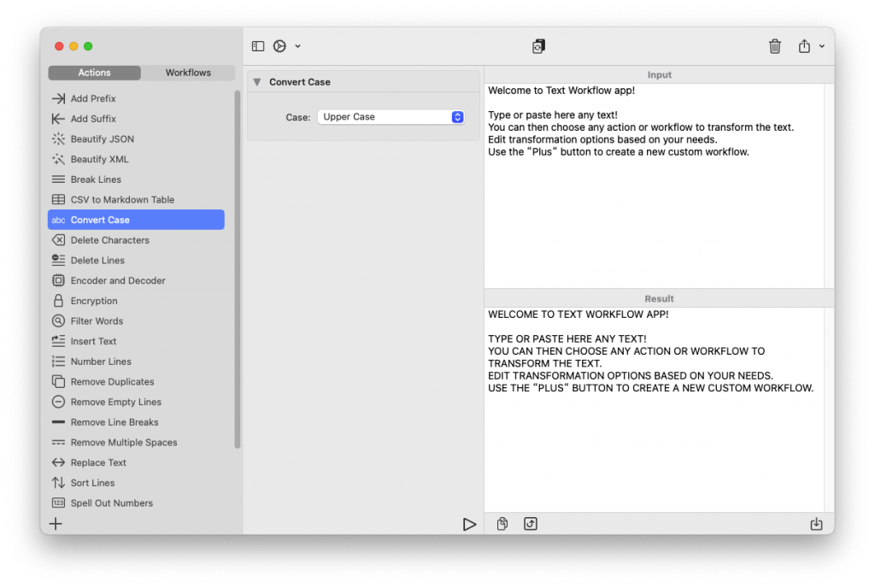Switch to the Actions tab

pos(94,73)
